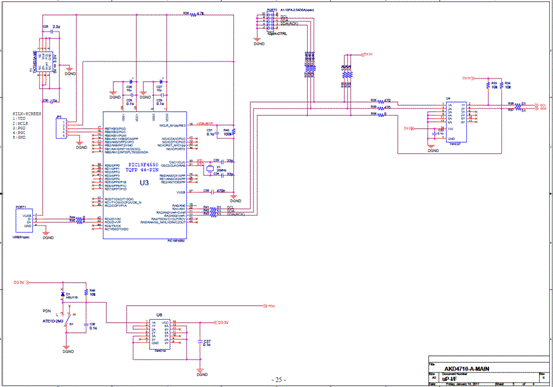Select the JP1 programming header

[61, 128]
